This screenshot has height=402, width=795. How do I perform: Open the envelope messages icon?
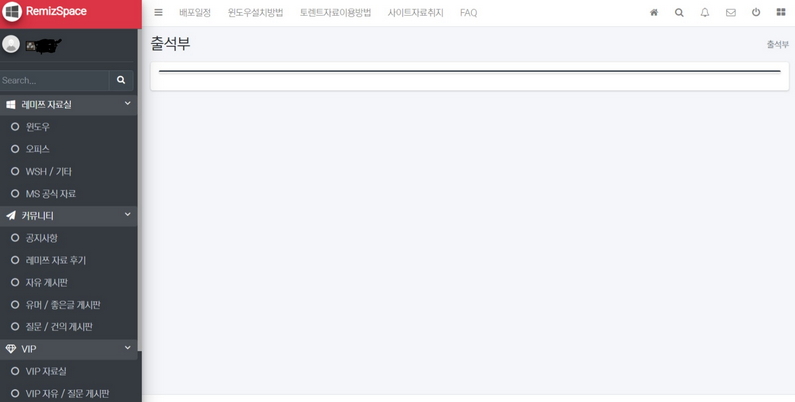pos(731,13)
